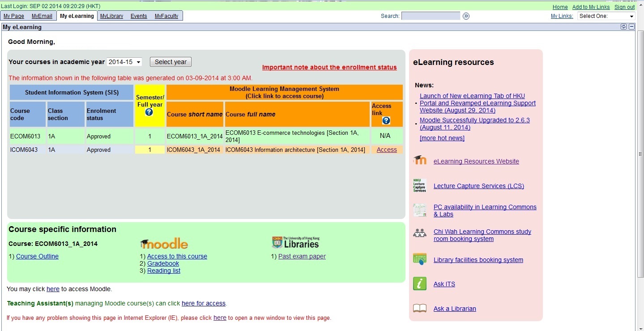Click the Moodle logo
This screenshot has width=644, height=331.
click(164, 243)
